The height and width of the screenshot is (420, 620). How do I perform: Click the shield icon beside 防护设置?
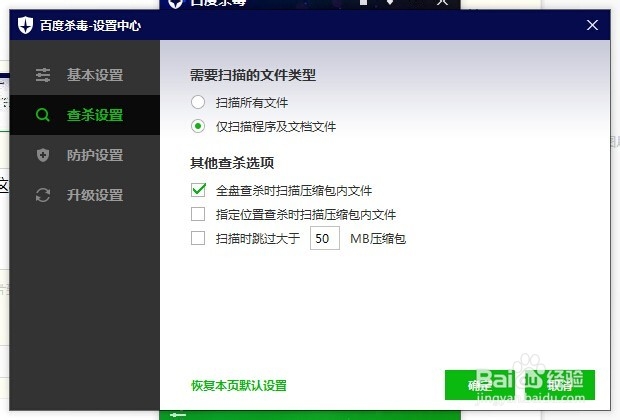[x=43, y=155]
